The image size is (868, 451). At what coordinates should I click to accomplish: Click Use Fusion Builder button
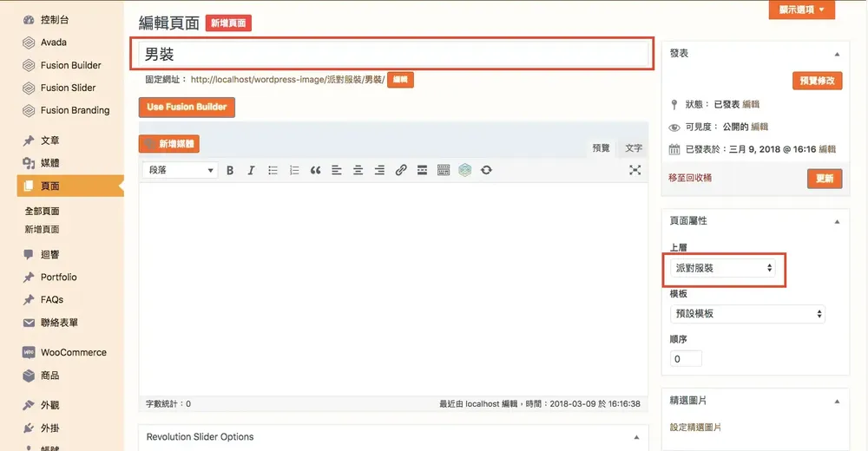(187, 108)
